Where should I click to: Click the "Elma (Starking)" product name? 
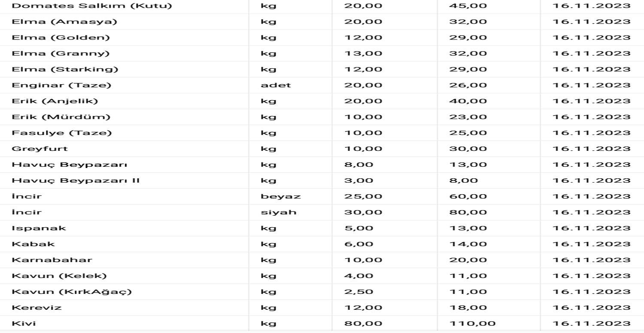coord(53,69)
